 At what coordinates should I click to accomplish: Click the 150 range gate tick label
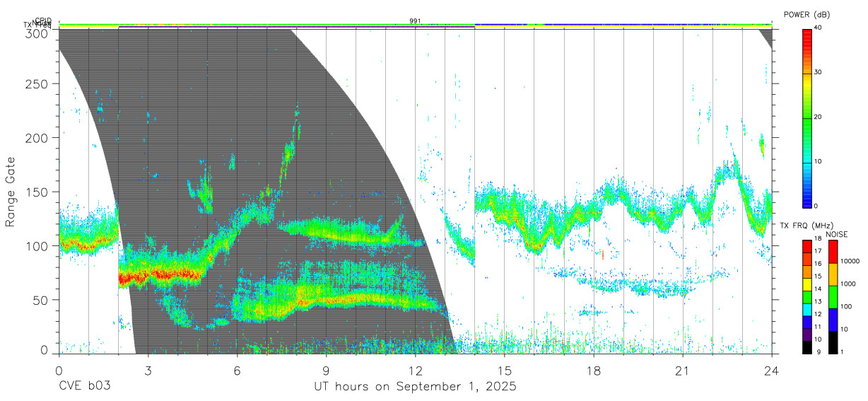click(x=38, y=192)
